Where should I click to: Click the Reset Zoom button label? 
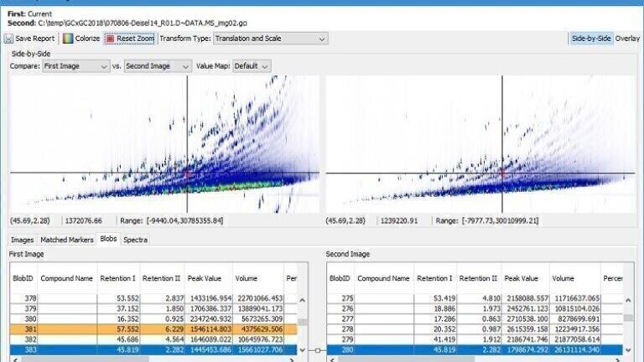point(136,39)
